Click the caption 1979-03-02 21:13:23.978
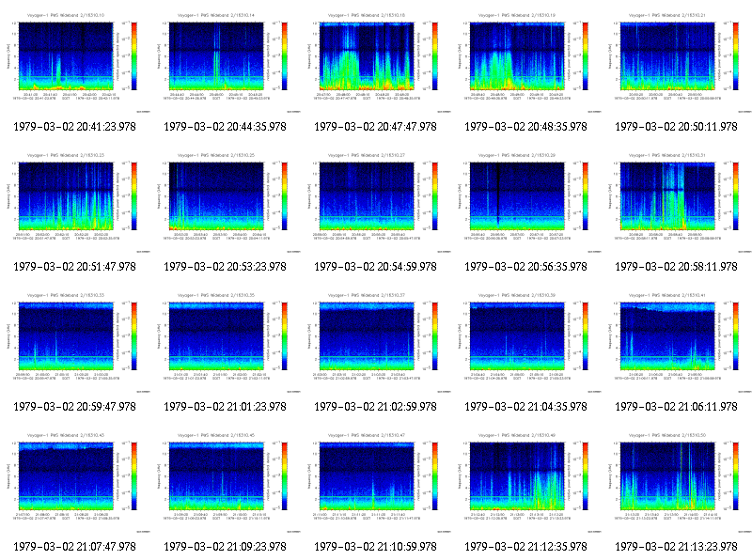This screenshot has width=752, height=560. 677,547
